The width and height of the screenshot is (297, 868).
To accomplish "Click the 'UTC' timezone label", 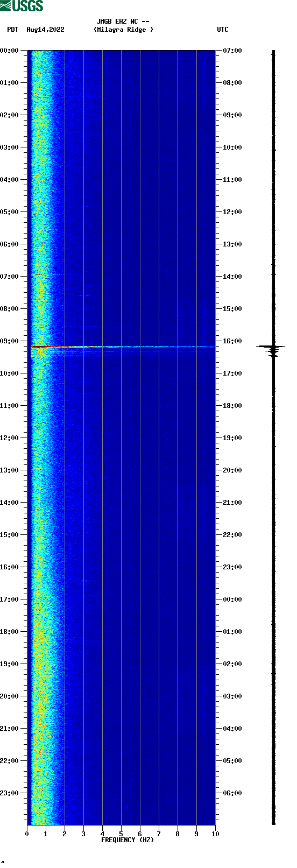I will pos(223,30).
